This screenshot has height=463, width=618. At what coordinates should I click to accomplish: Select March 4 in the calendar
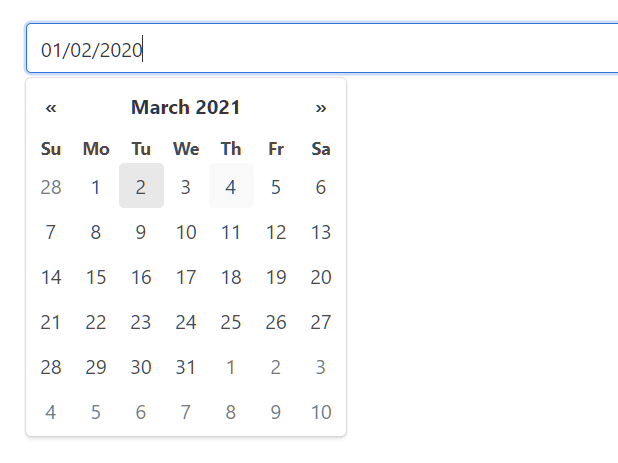coord(231,187)
